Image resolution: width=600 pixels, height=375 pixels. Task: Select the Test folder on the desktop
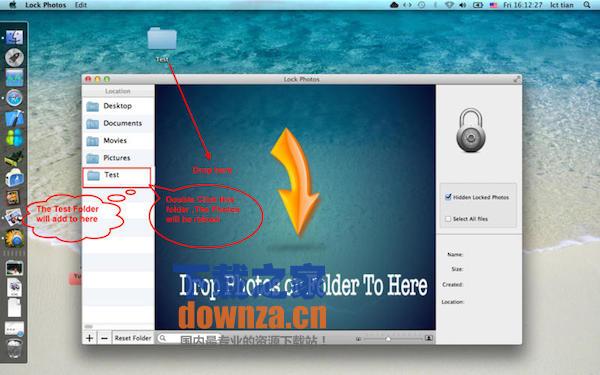point(162,44)
